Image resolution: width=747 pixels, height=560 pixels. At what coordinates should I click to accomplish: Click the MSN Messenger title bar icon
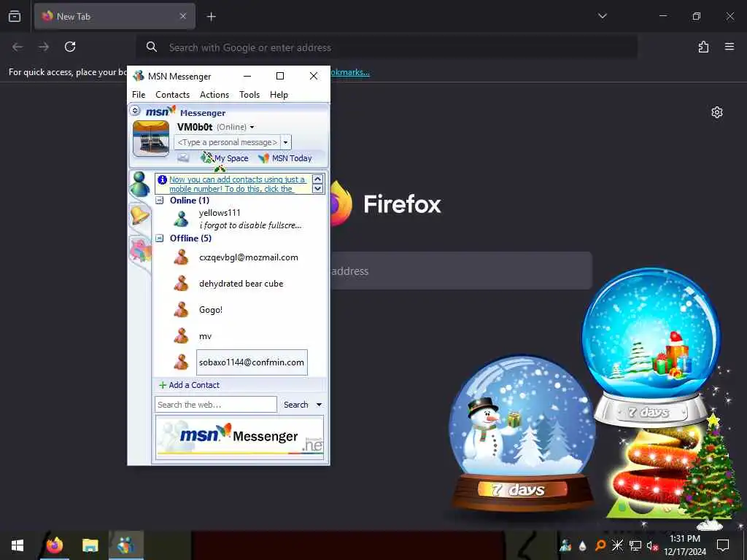click(x=139, y=76)
